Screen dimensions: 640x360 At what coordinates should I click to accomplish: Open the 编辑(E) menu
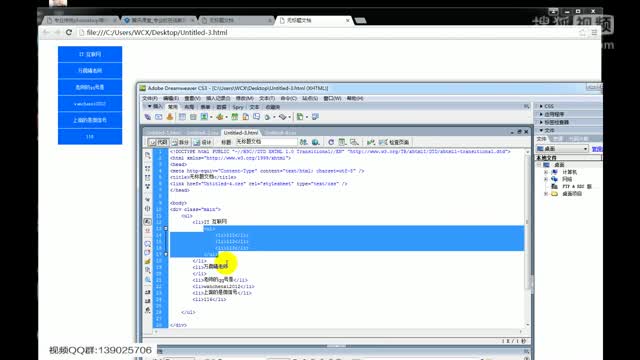171,98
